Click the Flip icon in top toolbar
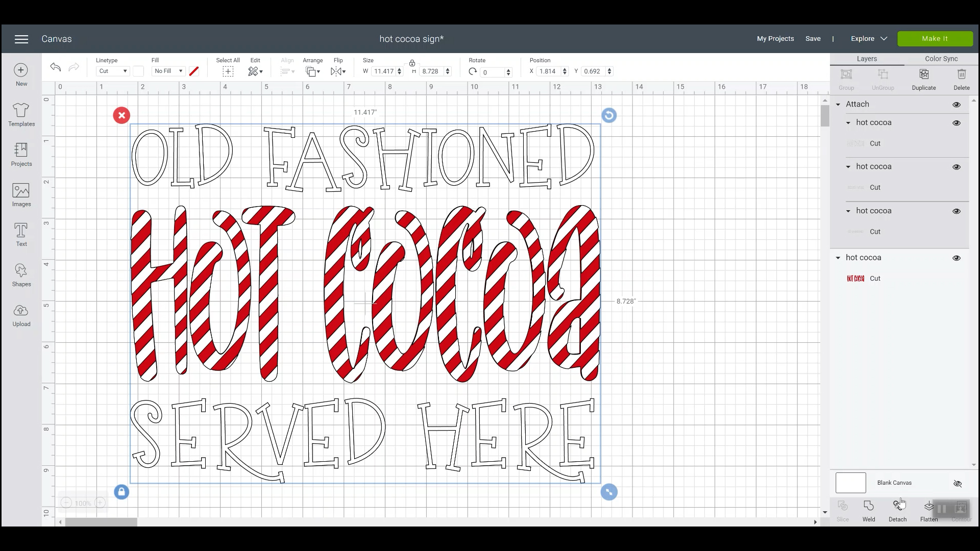Screen dimensions: 980x551 click(x=338, y=71)
